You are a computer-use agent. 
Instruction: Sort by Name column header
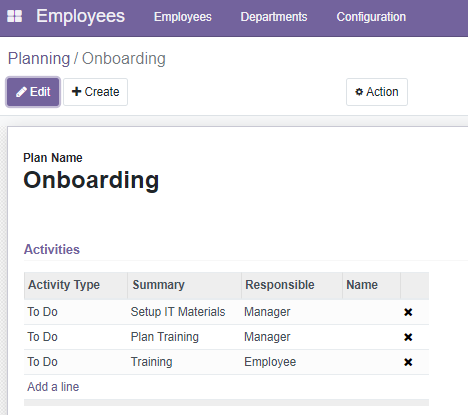pyautogui.click(x=371, y=285)
